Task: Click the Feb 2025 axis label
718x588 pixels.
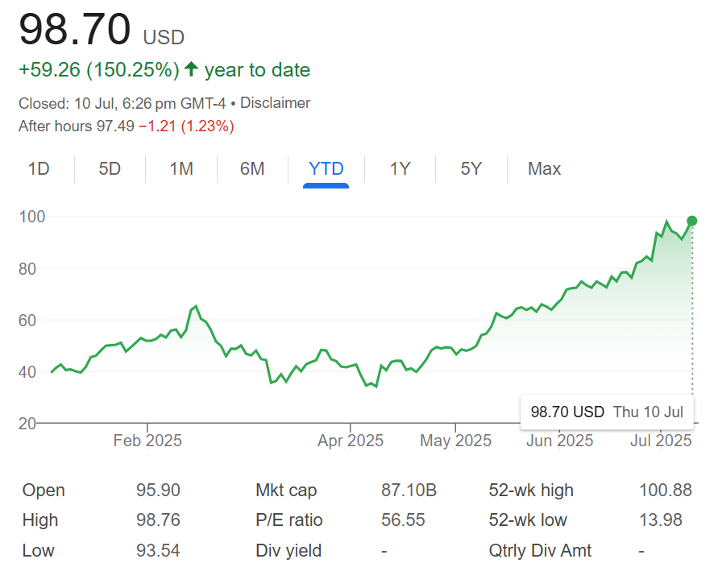Action: pyautogui.click(x=147, y=441)
